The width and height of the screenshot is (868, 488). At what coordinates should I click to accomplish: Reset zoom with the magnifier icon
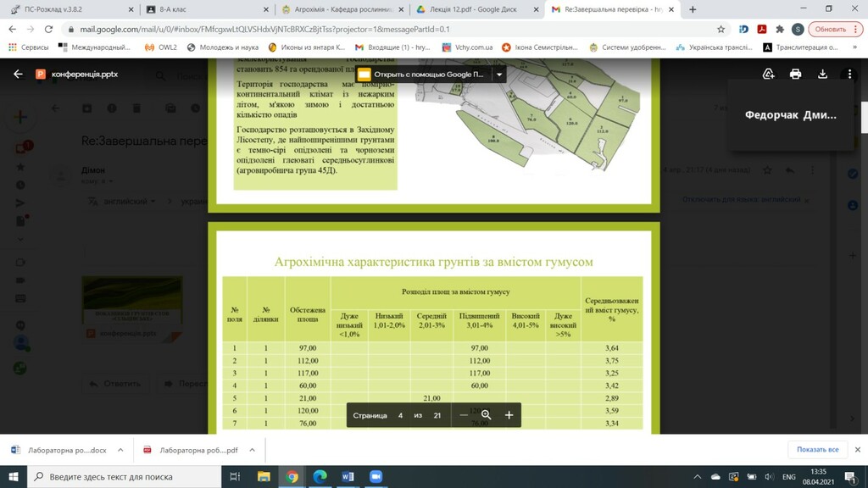pyautogui.click(x=486, y=415)
